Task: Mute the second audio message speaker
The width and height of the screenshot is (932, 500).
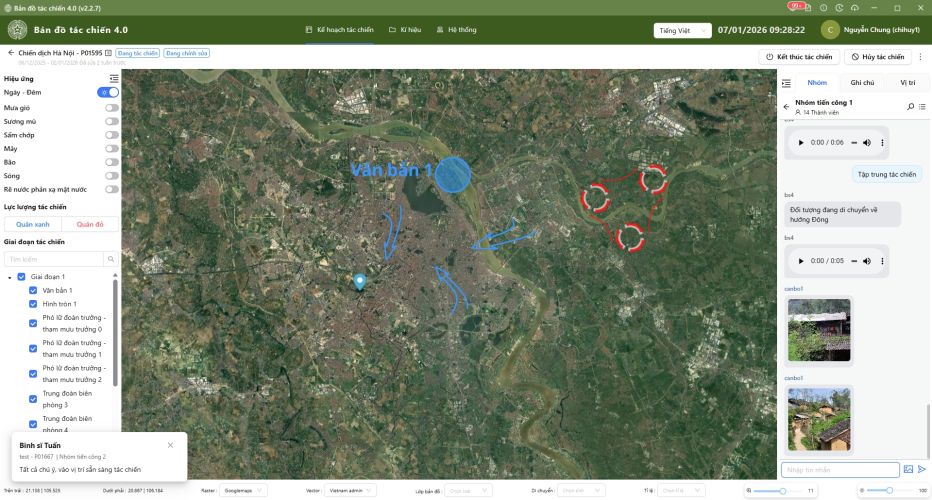Action: [x=867, y=260]
